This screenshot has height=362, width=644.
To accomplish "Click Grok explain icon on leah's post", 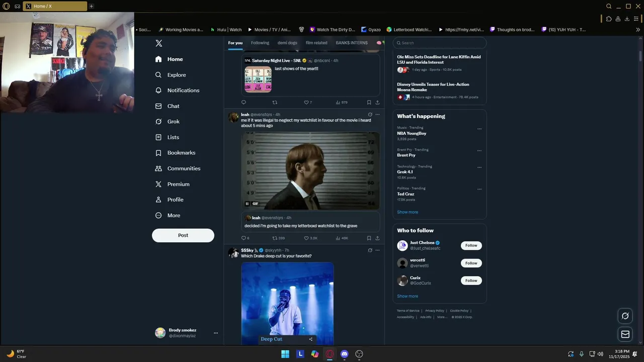I will coord(370,115).
